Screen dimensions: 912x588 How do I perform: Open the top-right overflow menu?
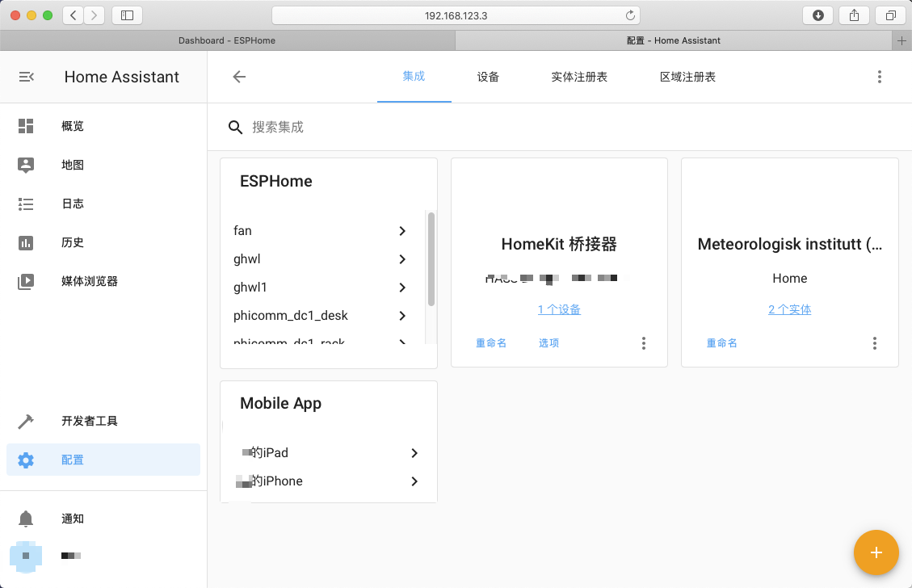click(x=879, y=77)
